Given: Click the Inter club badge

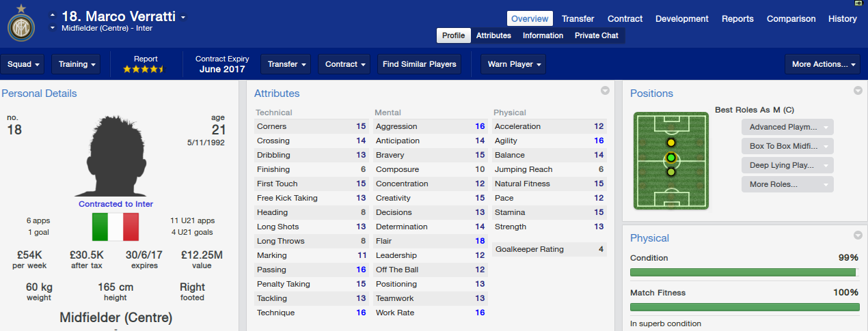Looking at the screenshot, I should (x=21, y=25).
